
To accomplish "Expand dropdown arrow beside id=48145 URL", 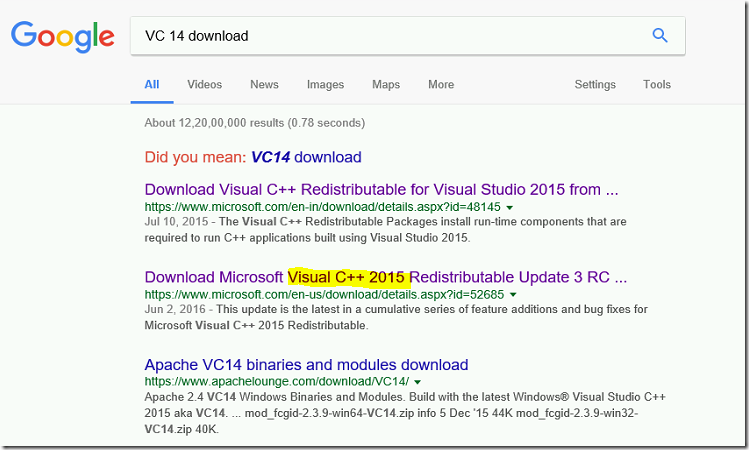I will [510, 208].
